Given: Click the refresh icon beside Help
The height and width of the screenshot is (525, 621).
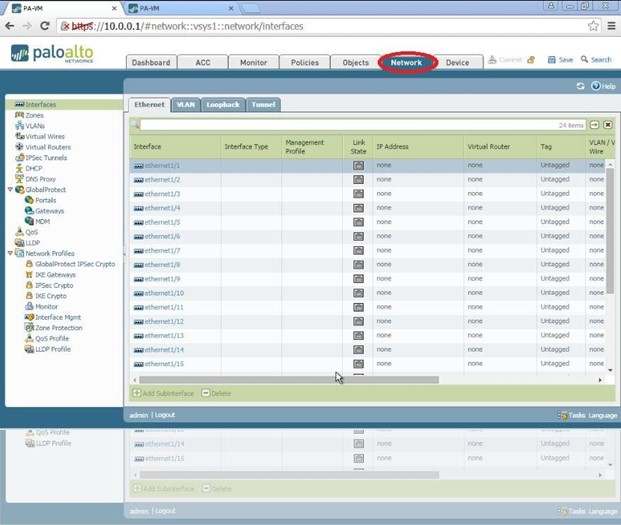Looking at the screenshot, I should pyautogui.click(x=580, y=86).
